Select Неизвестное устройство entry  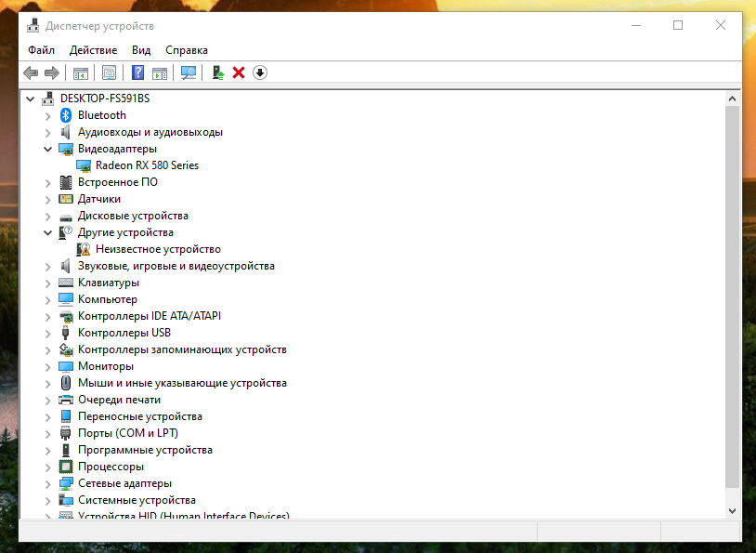(158, 249)
